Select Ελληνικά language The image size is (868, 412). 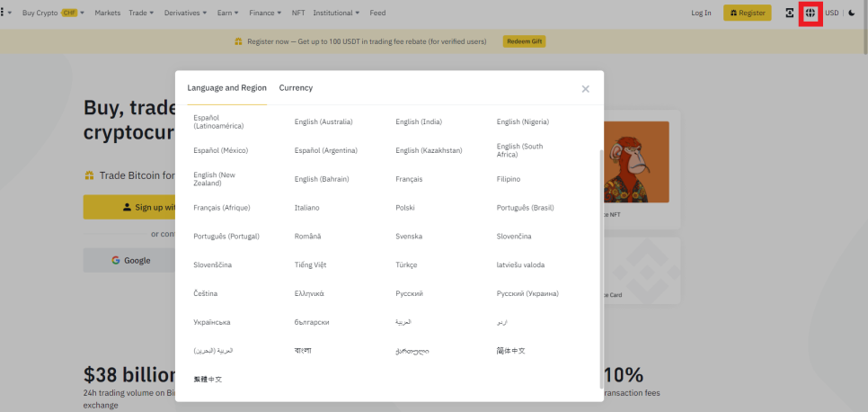pyautogui.click(x=309, y=293)
